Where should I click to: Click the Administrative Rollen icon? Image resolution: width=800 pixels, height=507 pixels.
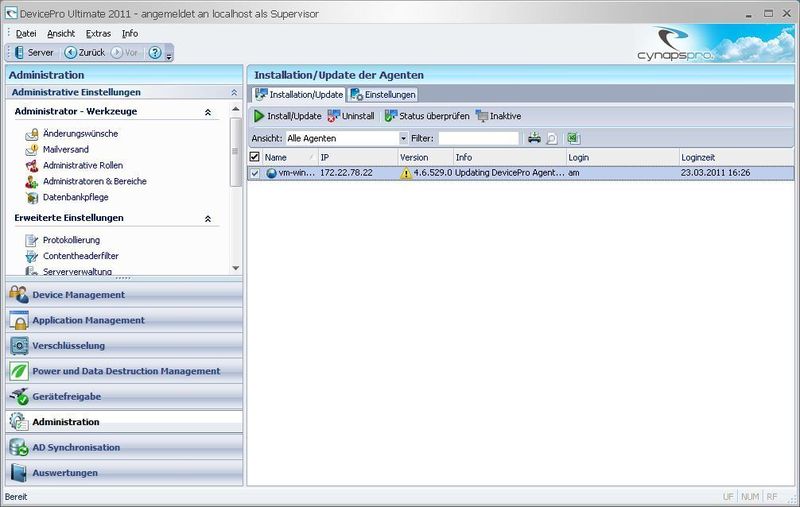pos(32,166)
